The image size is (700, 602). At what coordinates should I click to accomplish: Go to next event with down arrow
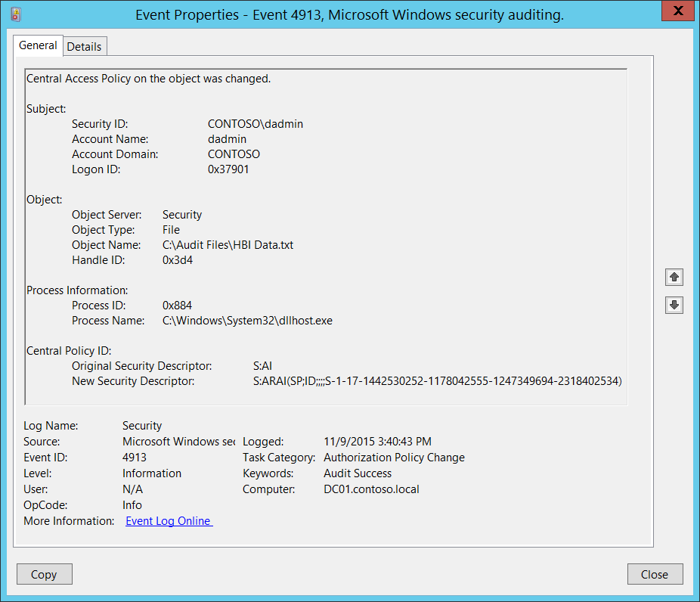pos(674,305)
